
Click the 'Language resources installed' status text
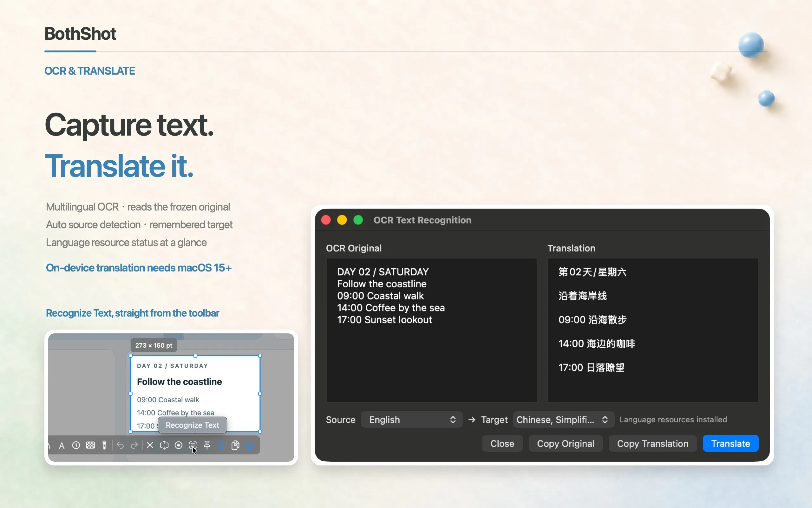pos(673,420)
